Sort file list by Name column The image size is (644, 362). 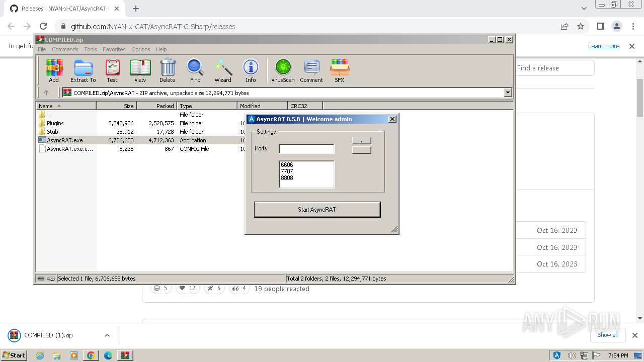pyautogui.click(x=66, y=106)
